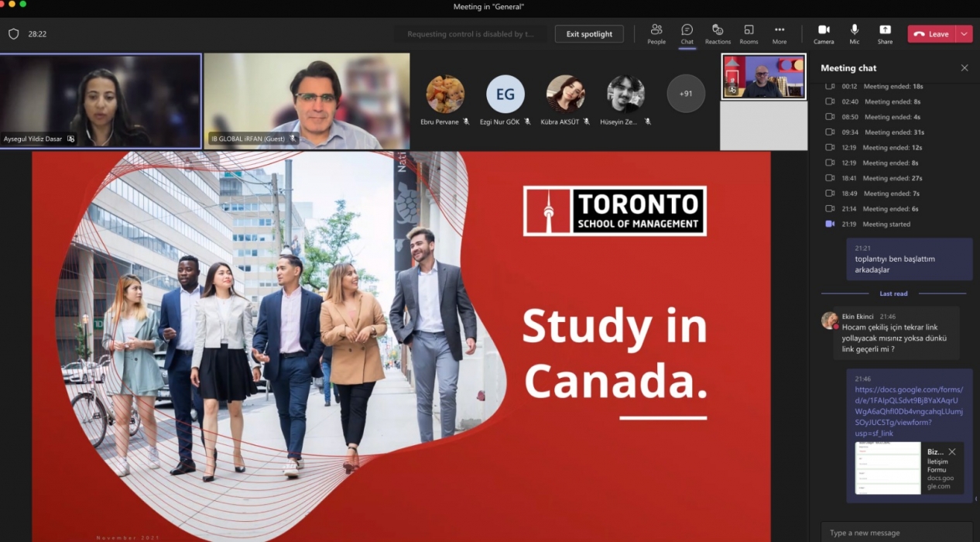The width and height of the screenshot is (980, 542).
Task: Select IB GLOBAL IRFAN guest video tile
Action: 307,101
